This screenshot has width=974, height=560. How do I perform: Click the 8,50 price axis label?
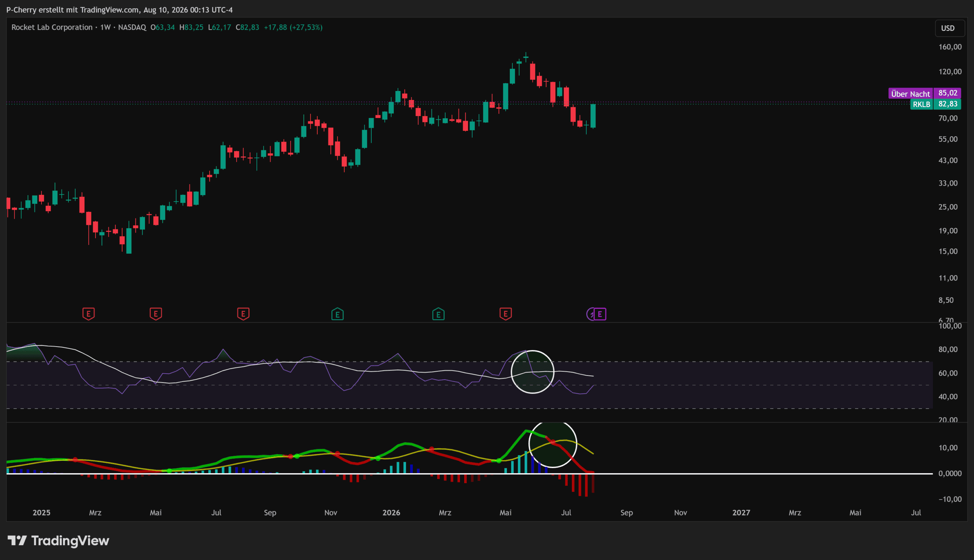946,300
